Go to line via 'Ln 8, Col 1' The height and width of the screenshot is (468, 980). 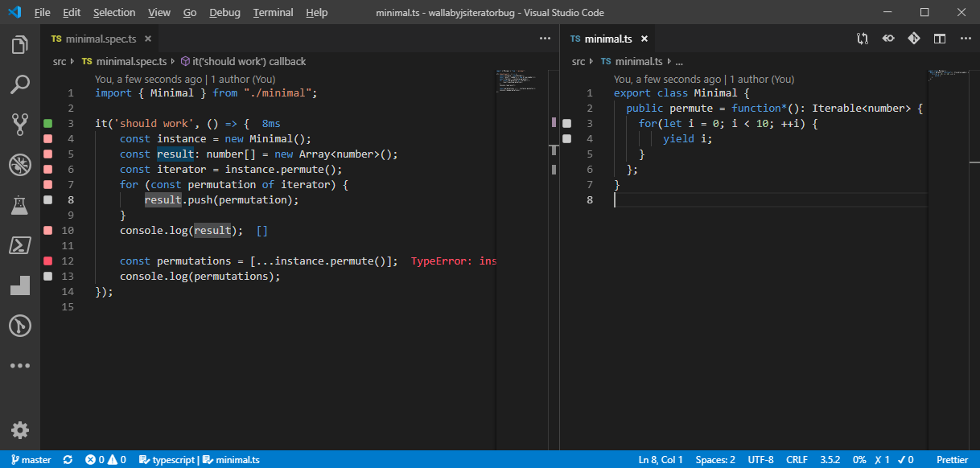[661, 460]
